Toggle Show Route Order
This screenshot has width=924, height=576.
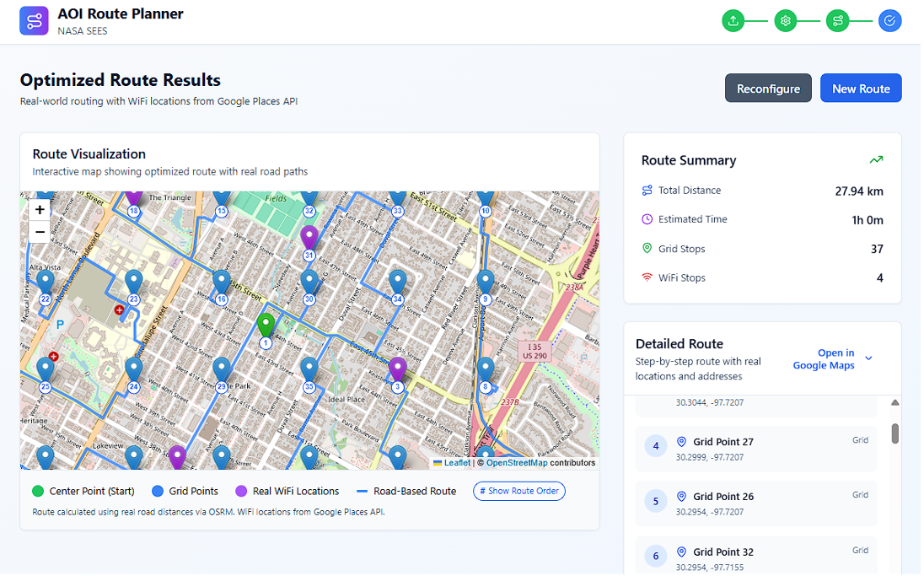coord(518,491)
